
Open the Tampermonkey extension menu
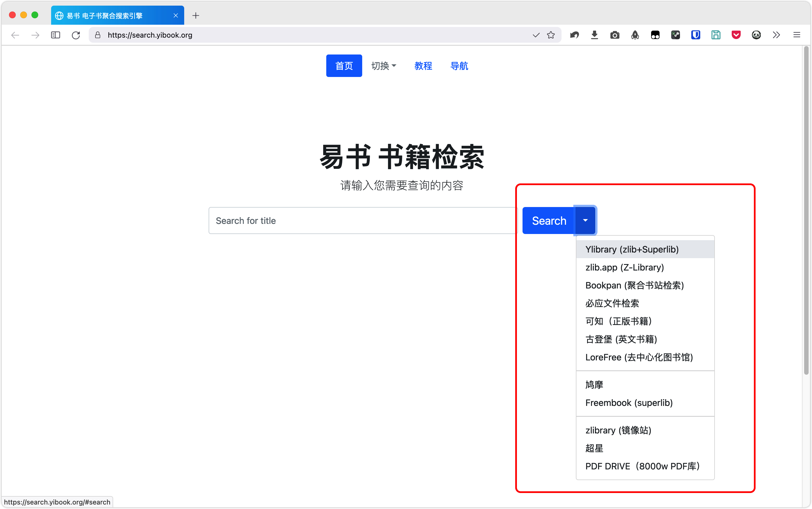[x=656, y=35]
